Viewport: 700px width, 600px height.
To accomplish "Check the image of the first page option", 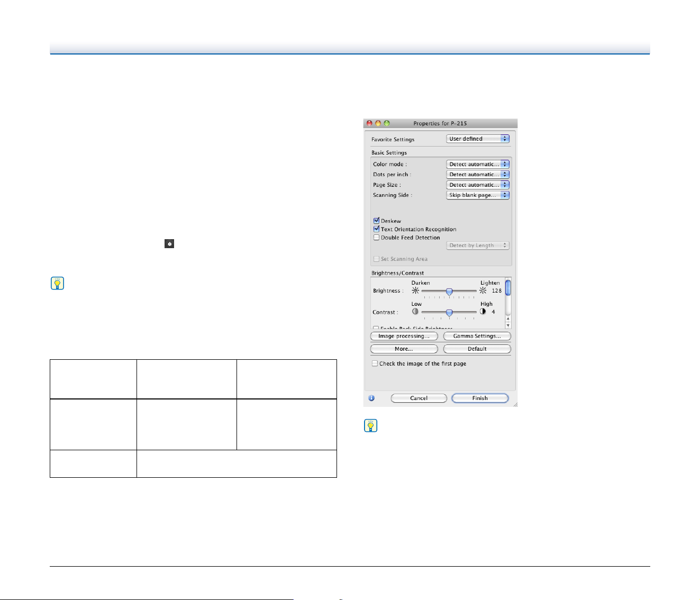I will click(x=375, y=363).
